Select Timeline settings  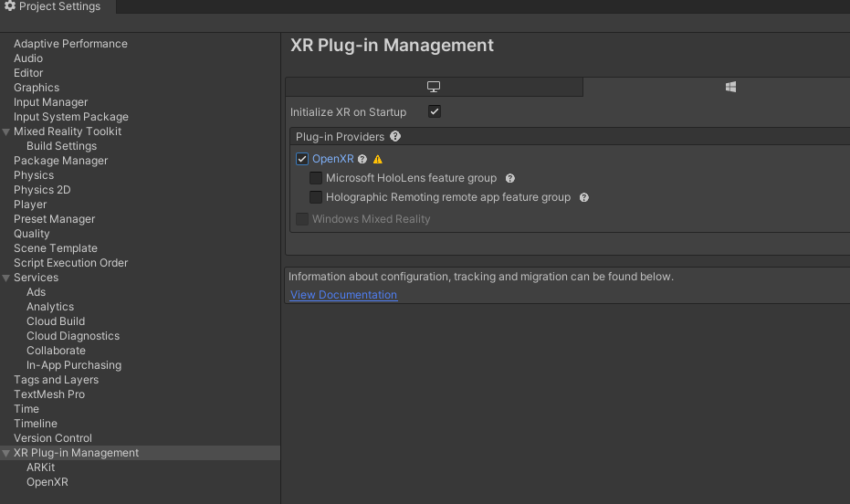click(x=36, y=425)
